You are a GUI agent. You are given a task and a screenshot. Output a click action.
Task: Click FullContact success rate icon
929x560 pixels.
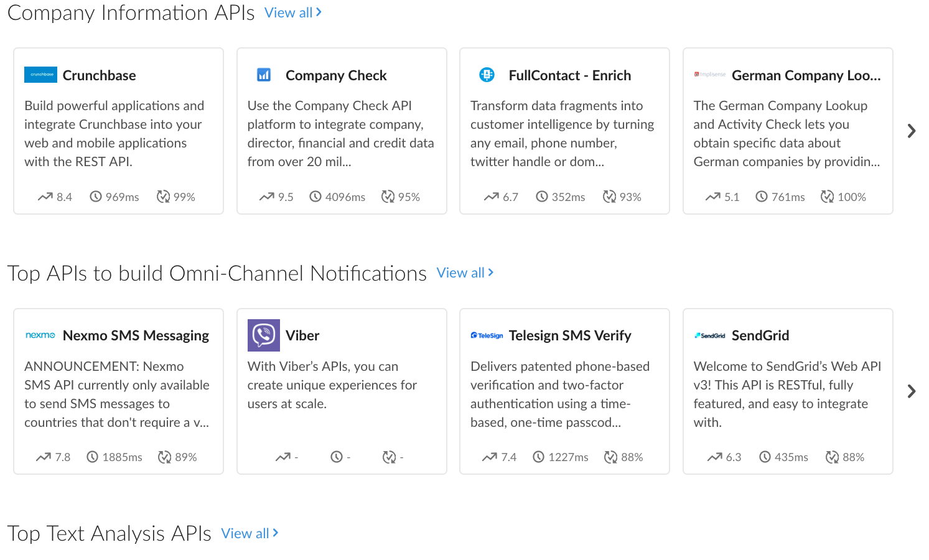[609, 197]
